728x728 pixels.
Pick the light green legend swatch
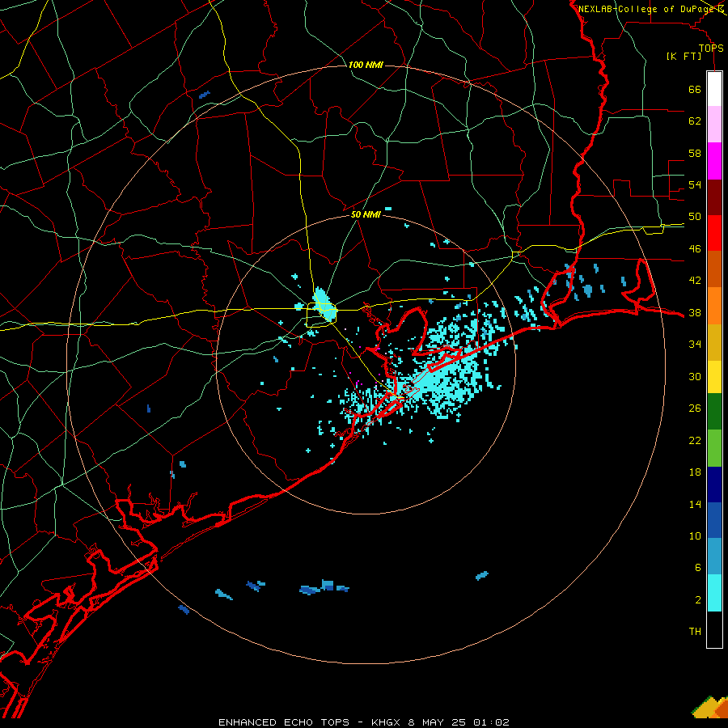click(x=714, y=448)
